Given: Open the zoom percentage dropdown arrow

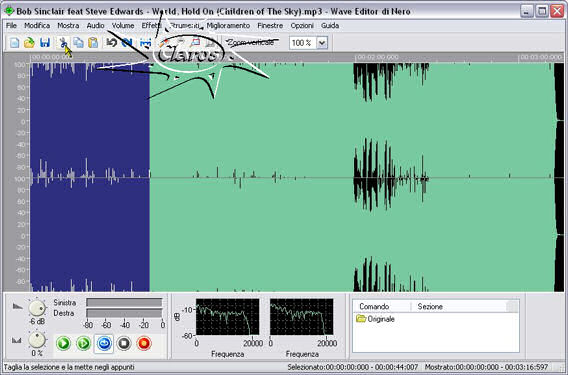Looking at the screenshot, I should [x=322, y=43].
